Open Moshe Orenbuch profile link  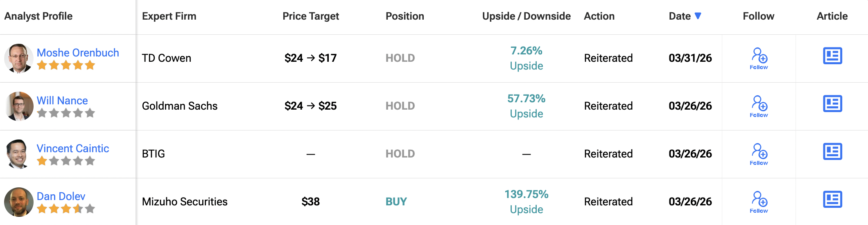(78, 53)
